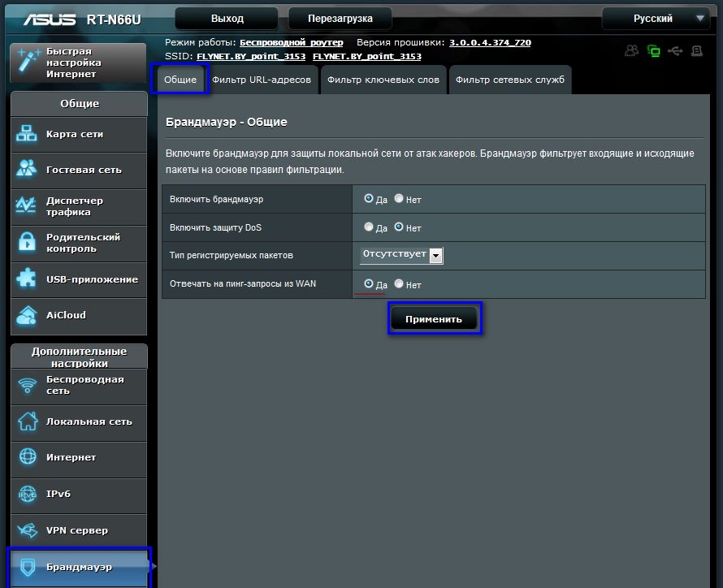723x588 pixels.
Task: Click the Перезагрузка reboot button
Action: (340, 19)
